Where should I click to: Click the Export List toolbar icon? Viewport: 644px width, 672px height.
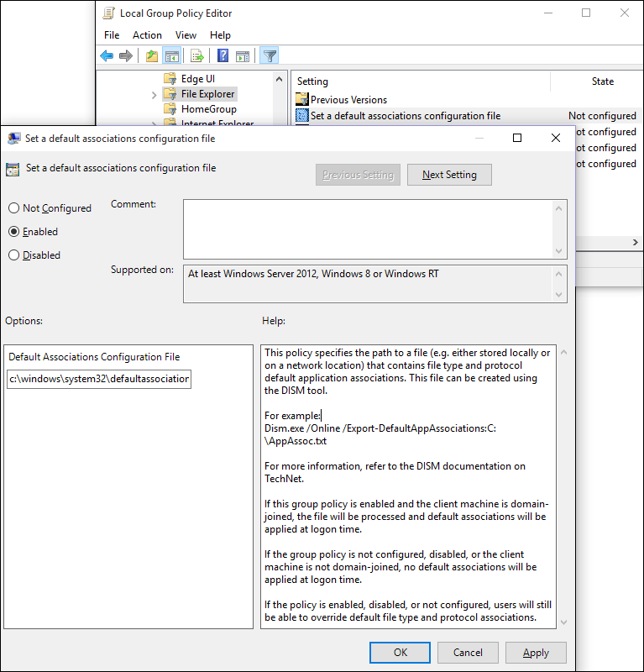(x=197, y=56)
